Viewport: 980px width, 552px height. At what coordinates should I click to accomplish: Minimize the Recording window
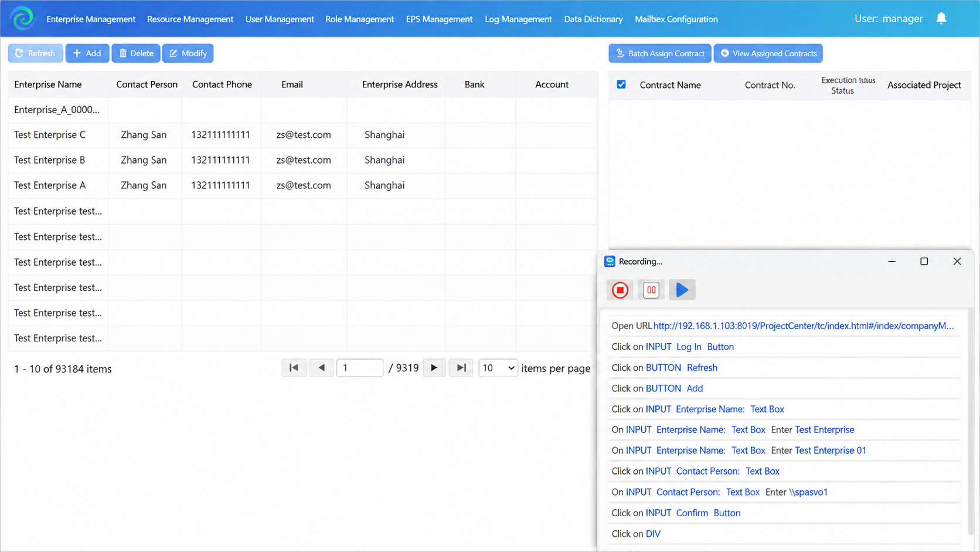(x=891, y=262)
